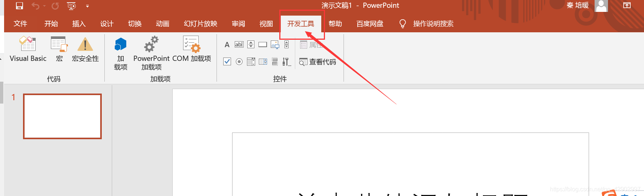
Task: Open Customize Quick Access Toolbar dropdown
Action: pyautogui.click(x=87, y=6)
